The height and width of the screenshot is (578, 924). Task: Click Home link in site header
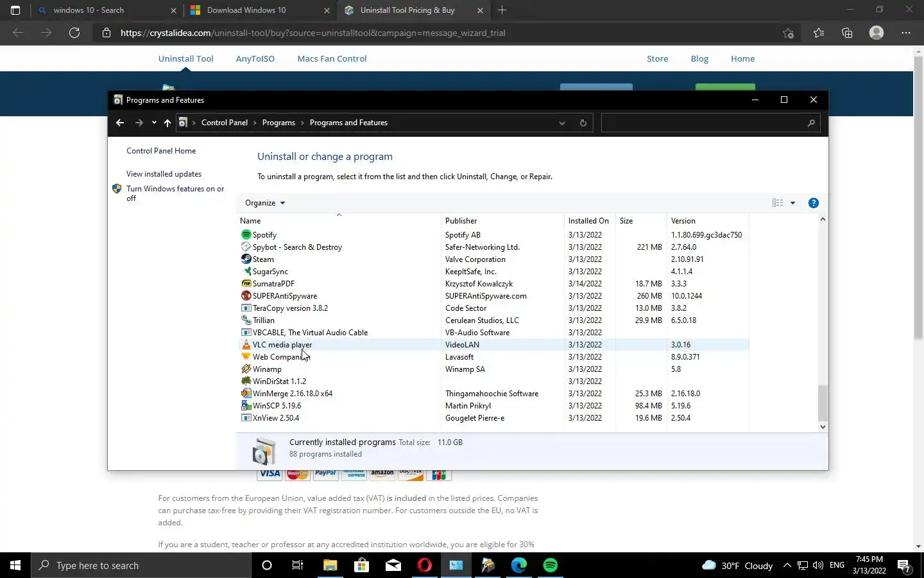[x=742, y=58]
